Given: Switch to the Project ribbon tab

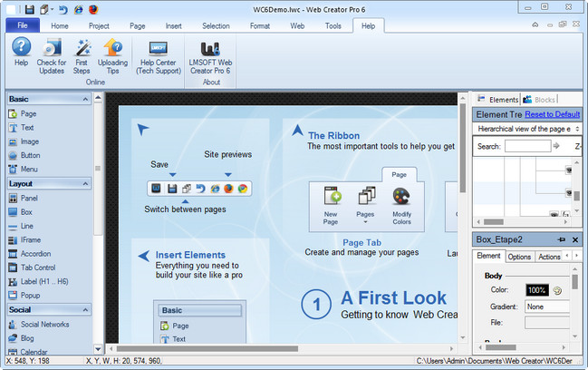Looking at the screenshot, I should point(99,26).
